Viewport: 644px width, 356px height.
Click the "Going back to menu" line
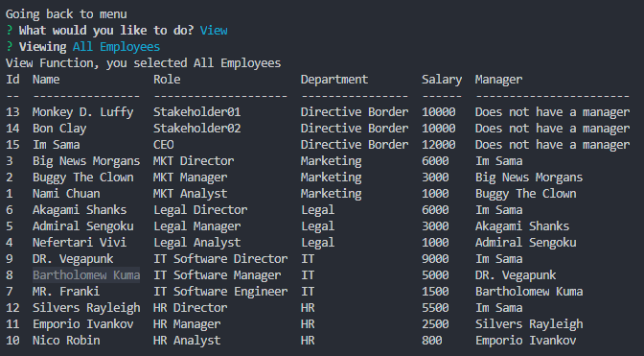pos(66,14)
